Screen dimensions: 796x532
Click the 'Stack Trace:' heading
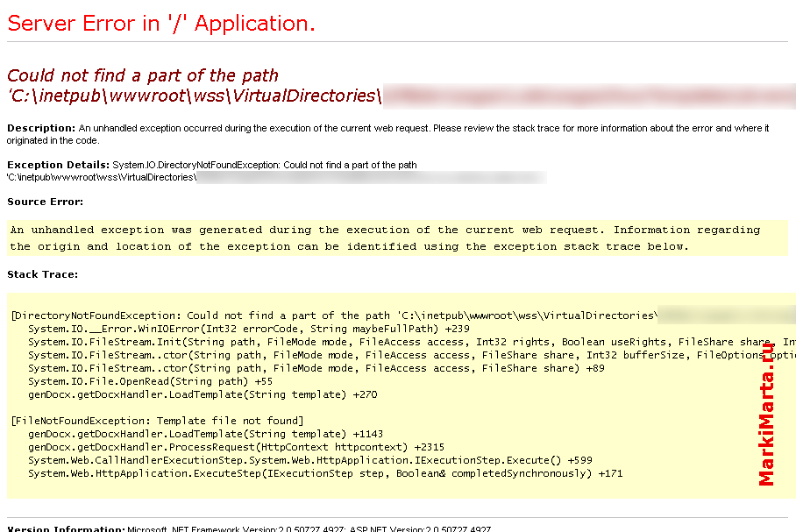(43, 274)
